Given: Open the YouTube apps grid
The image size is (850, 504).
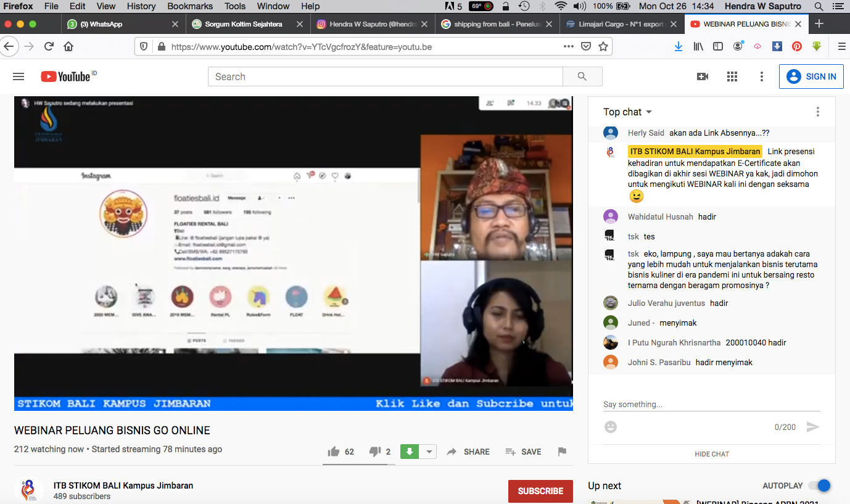Looking at the screenshot, I should [732, 76].
